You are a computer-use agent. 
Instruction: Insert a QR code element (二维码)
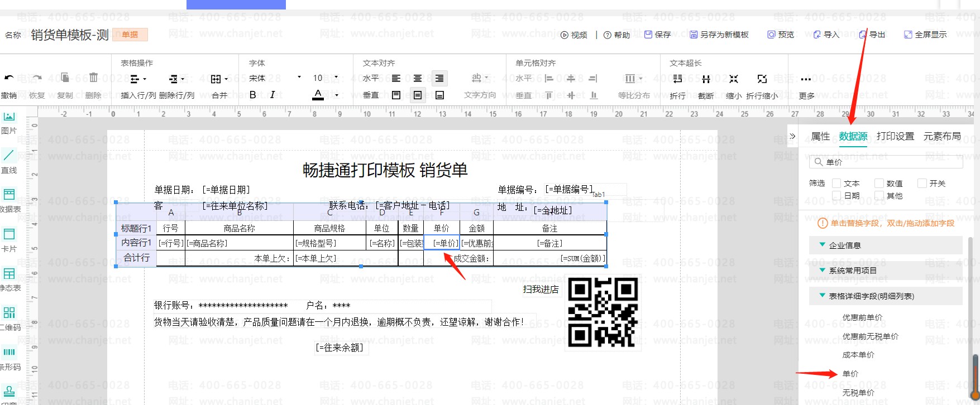(x=9, y=319)
